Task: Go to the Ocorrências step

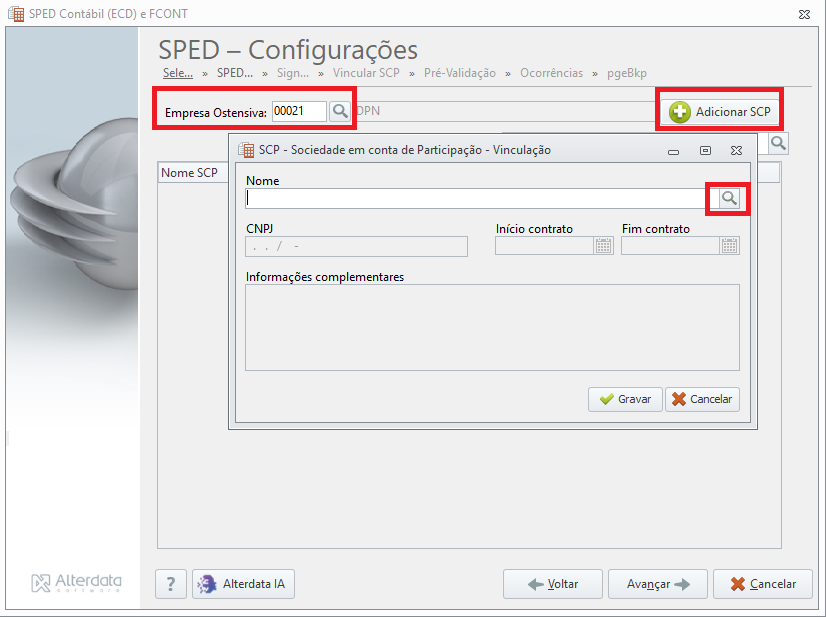Action: click(552, 73)
